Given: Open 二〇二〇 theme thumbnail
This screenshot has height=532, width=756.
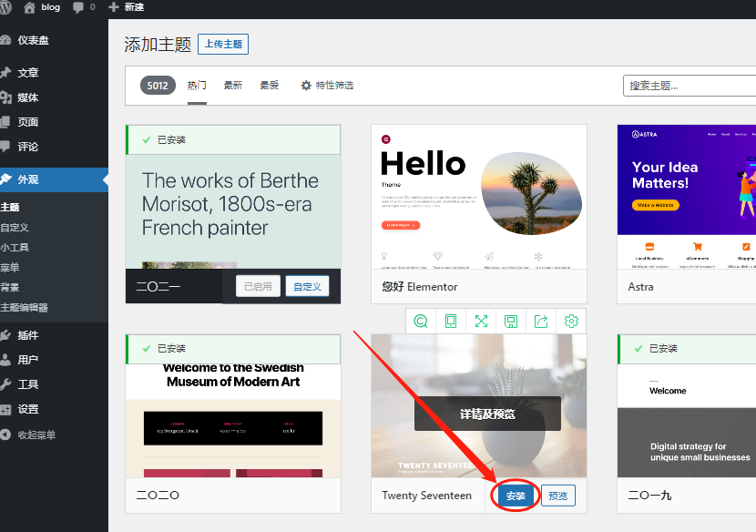Looking at the screenshot, I should point(233,421).
